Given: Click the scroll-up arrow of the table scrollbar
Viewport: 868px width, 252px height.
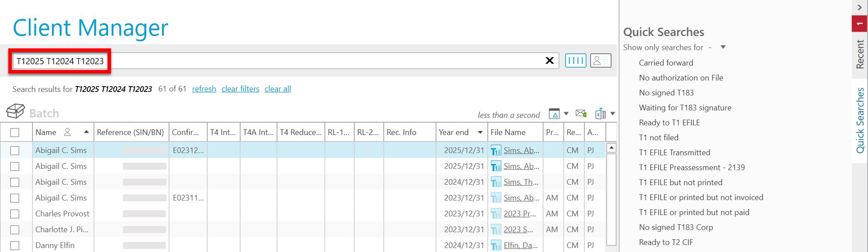Looking at the screenshot, I should coord(611,148).
